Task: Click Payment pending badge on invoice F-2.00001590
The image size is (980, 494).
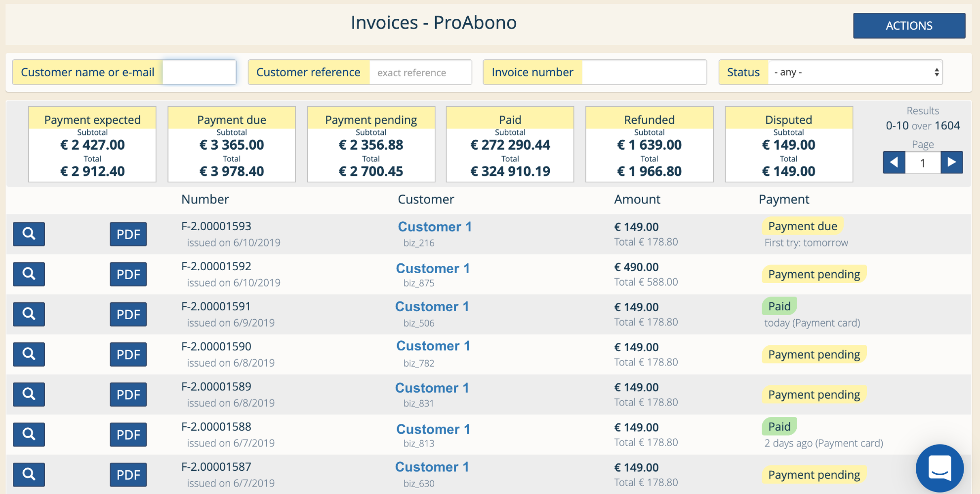Action: (814, 354)
